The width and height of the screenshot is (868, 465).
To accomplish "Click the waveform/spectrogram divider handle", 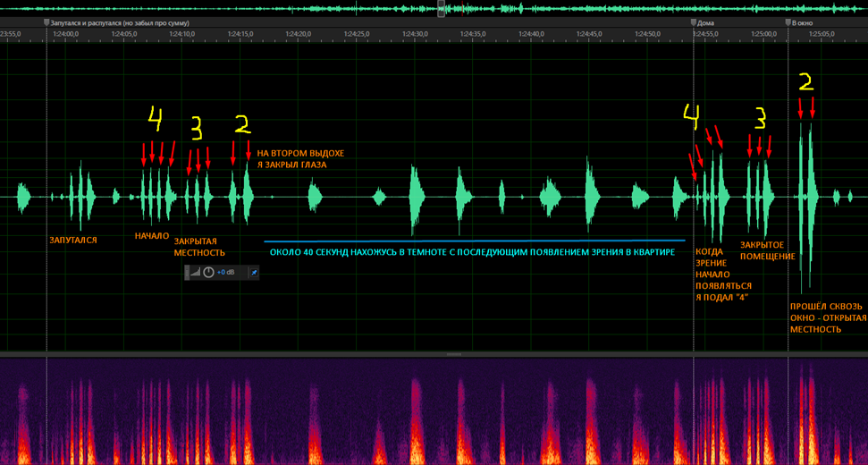I will click(x=453, y=354).
